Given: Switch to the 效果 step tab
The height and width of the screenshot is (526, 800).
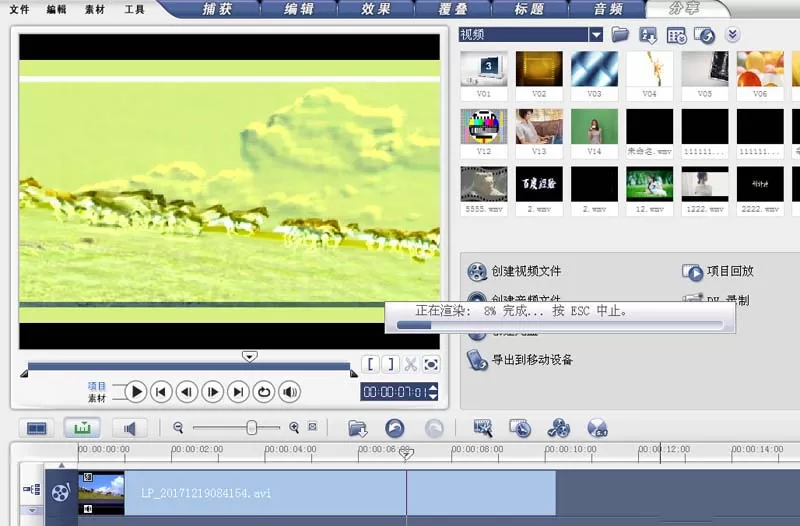Looking at the screenshot, I should [376, 9].
